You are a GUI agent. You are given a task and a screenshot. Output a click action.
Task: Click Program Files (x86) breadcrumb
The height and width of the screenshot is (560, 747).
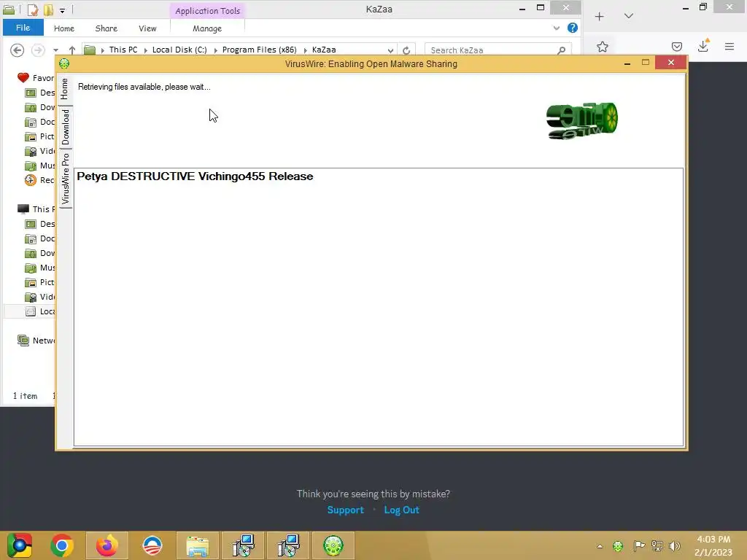[x=259, y=50]
